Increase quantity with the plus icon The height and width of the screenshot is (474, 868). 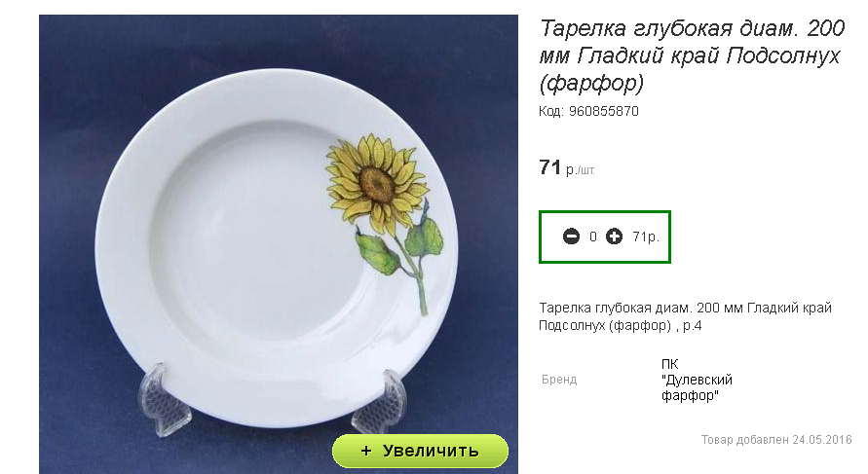click(614, 237)
